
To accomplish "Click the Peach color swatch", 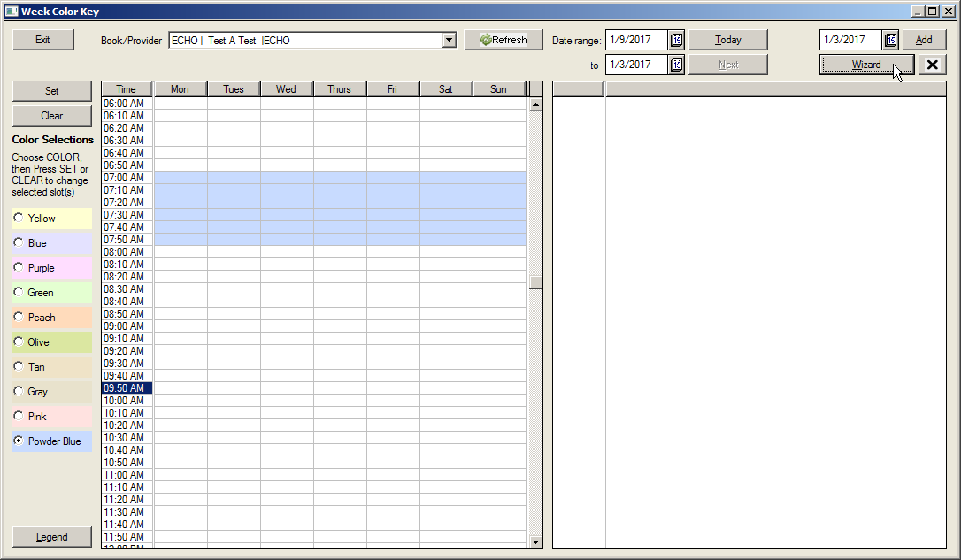I will point(51,318).
